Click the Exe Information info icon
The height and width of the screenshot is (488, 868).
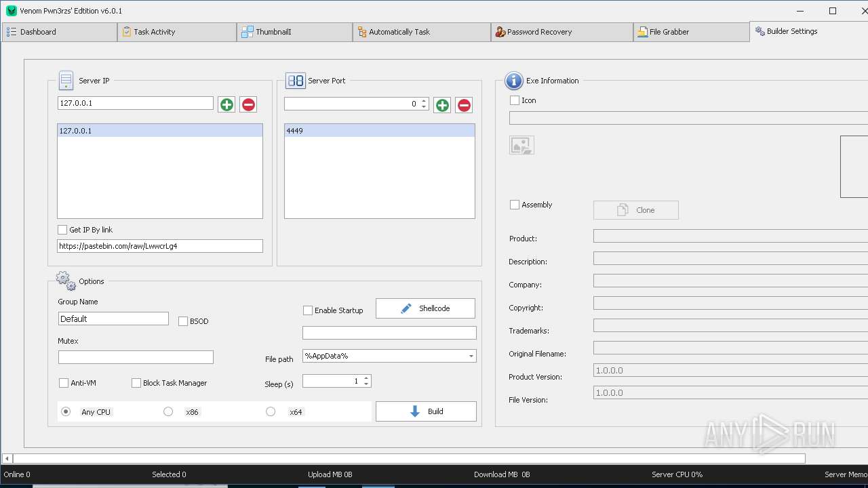tap(514, 81)
